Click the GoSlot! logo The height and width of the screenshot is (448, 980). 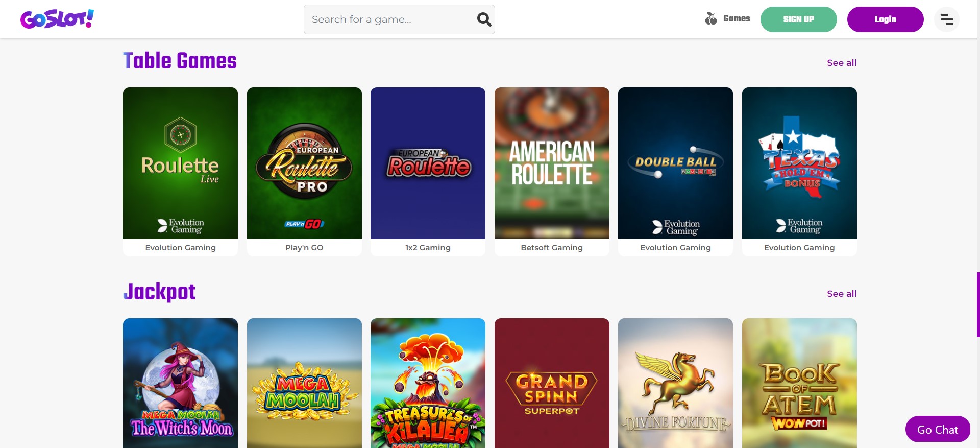click(x=57, y=19)
